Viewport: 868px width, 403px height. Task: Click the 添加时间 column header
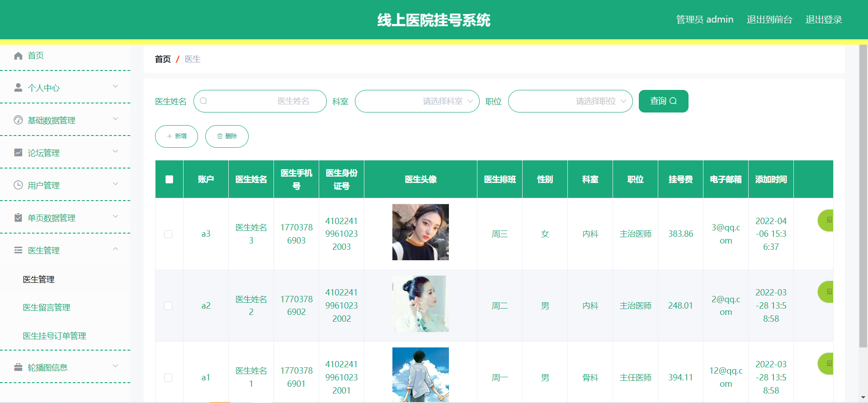tap(771, 179)
